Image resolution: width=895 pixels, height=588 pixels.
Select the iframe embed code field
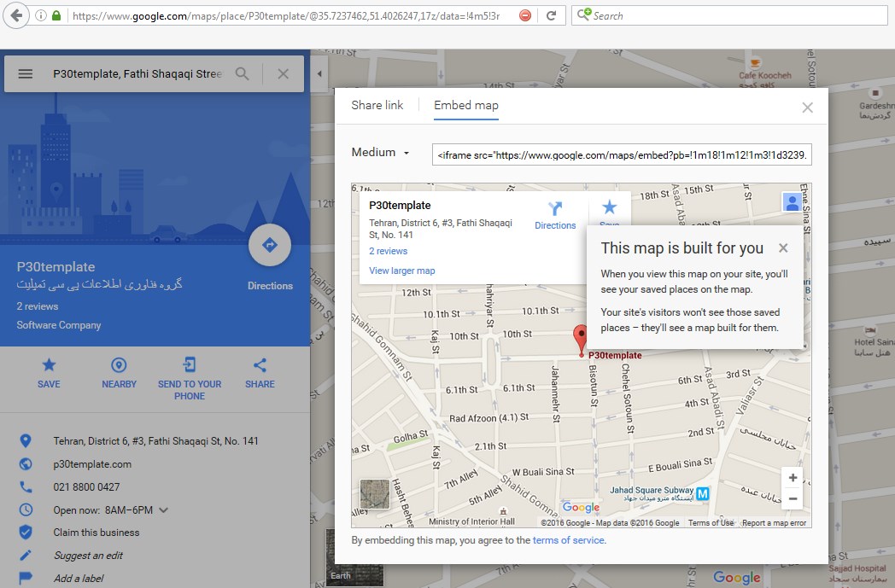coord(622,154)
